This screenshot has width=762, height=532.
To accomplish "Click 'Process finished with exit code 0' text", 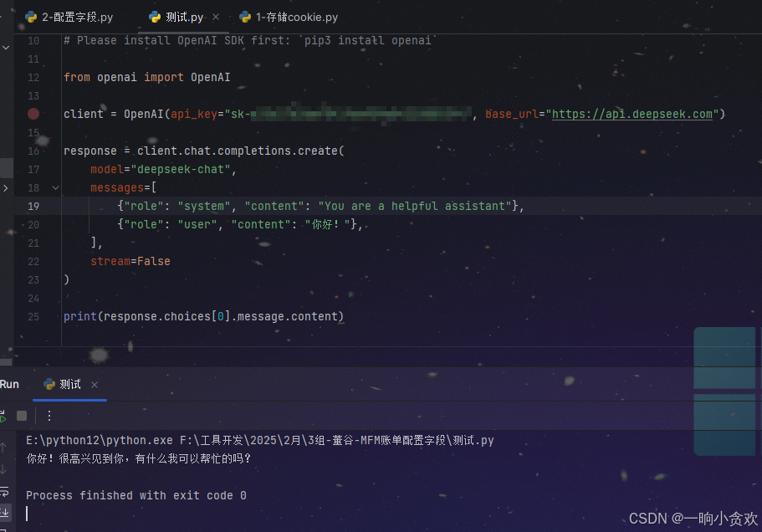I will tap(136, 495).
